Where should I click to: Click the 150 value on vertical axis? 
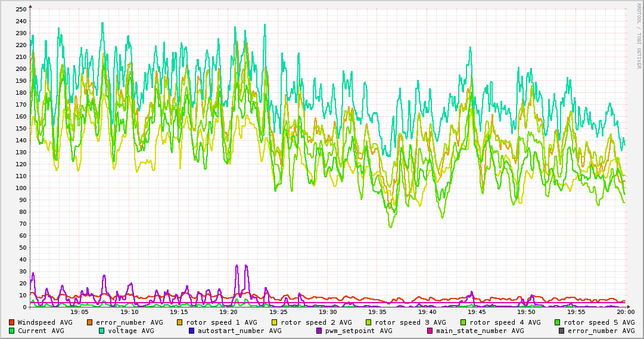(x=21, y=129)
